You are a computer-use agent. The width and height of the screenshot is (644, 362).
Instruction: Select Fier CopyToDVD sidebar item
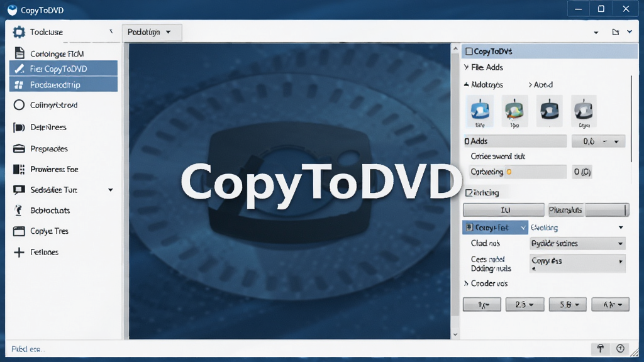coord(64,69)
